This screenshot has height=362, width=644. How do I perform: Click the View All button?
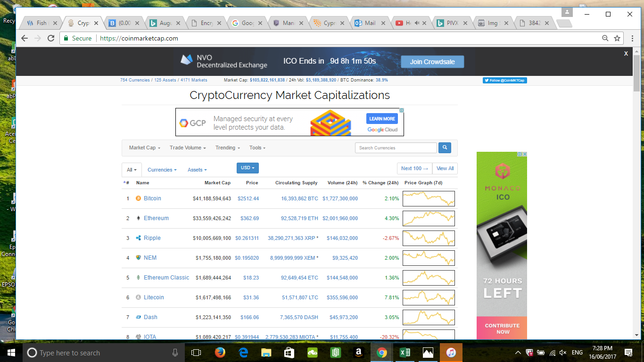(x=445, y=168)
